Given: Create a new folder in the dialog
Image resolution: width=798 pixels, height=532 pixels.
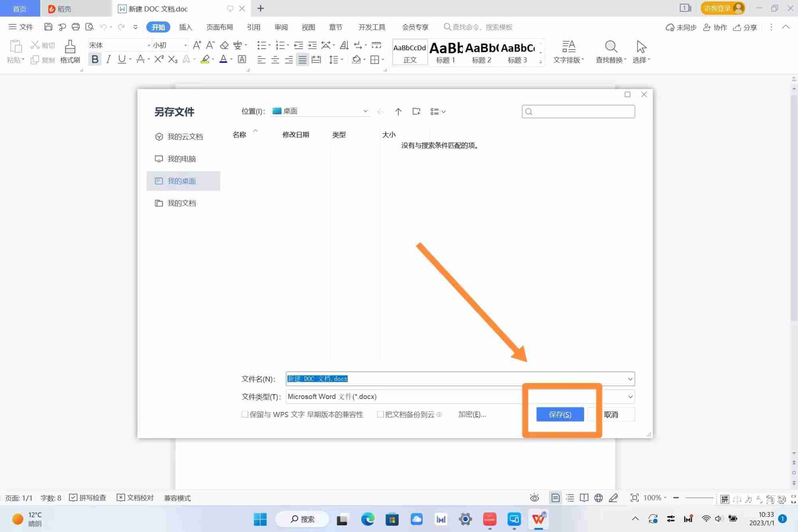Looking at the screenshot, I should 416,111.
